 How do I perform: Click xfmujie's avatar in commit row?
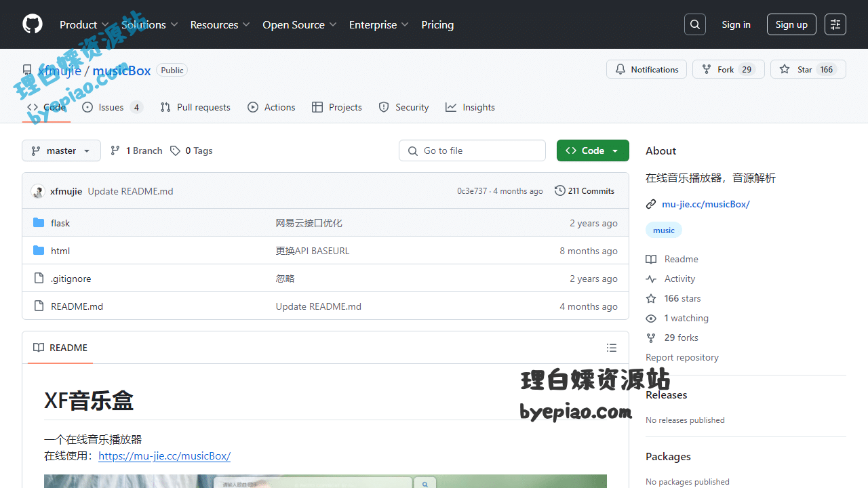click(38, 191)
